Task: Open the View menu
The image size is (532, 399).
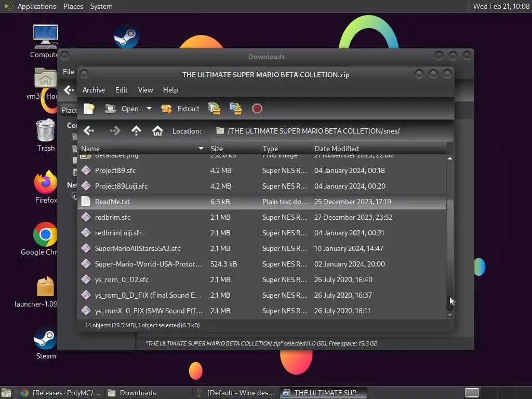Action: point(145,90)
